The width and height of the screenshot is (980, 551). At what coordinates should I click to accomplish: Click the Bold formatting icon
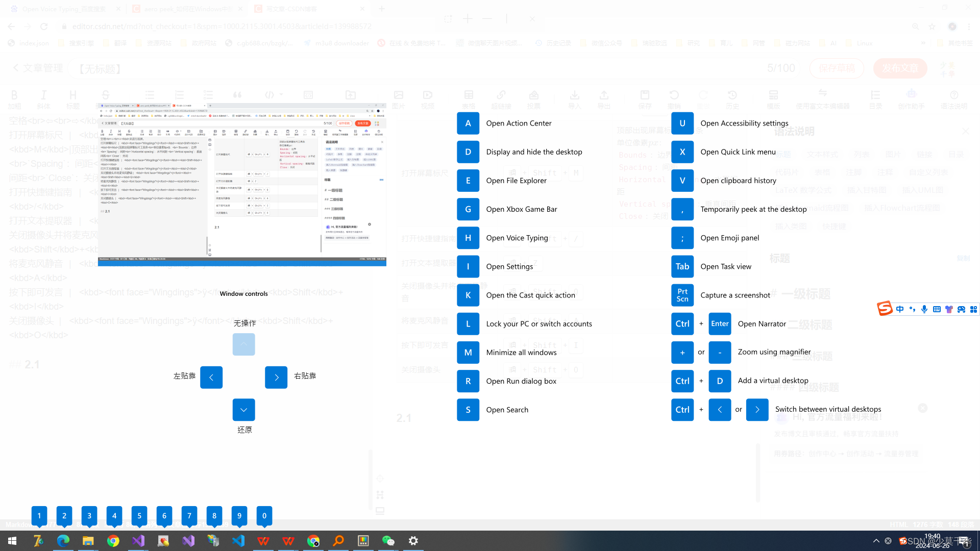tap(14, 94)
